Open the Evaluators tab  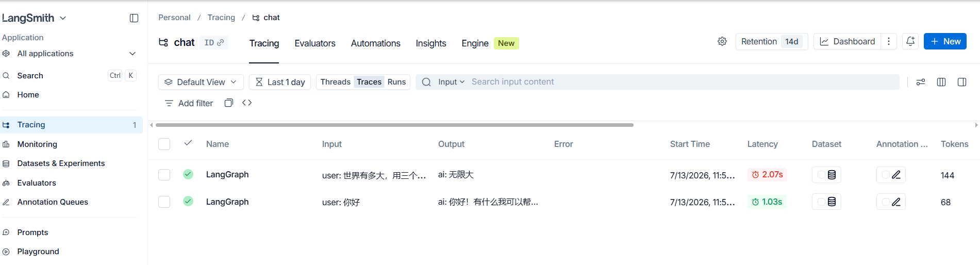(315, 43)
